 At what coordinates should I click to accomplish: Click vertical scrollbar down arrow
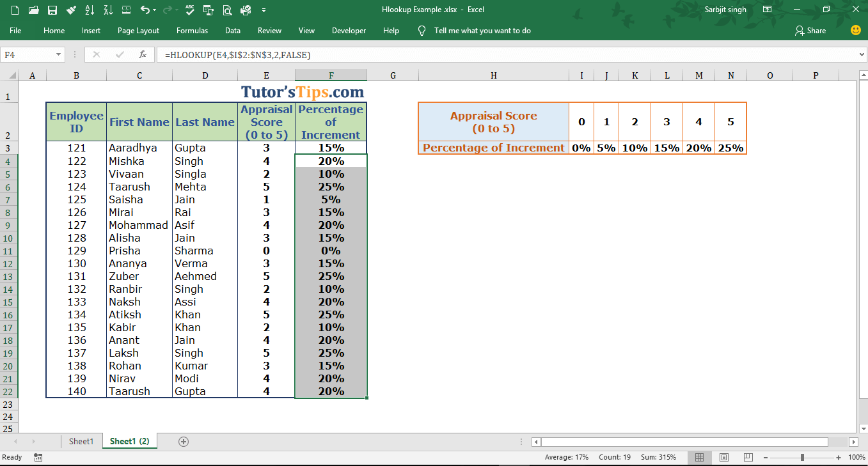tap(863, 428)
